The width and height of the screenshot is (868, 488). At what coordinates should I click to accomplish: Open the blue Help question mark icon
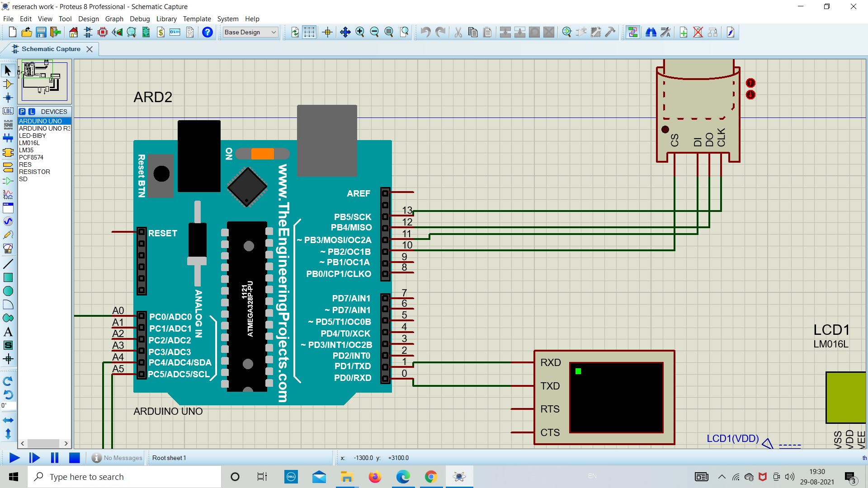pos(208,32)
